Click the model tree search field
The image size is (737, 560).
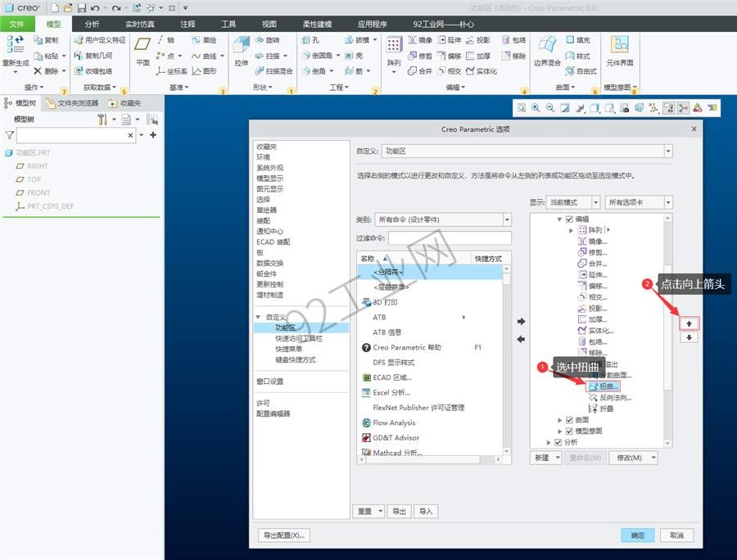click(x=77, y=135)
